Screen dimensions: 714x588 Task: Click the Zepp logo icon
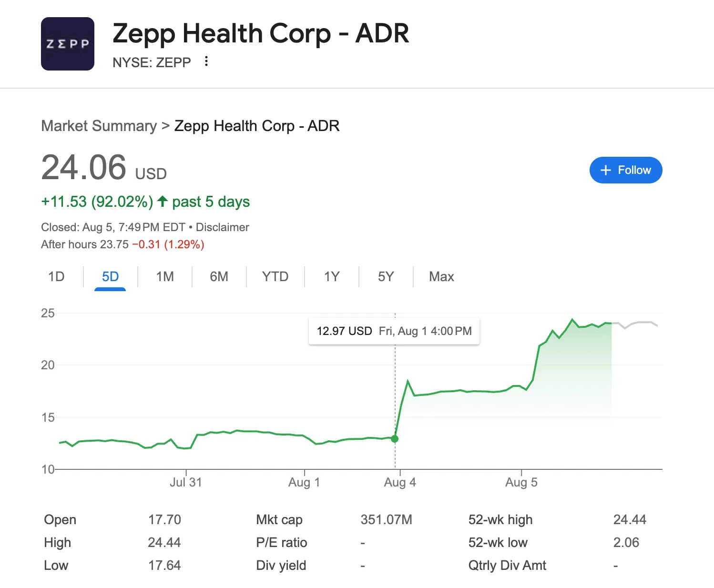68,44
